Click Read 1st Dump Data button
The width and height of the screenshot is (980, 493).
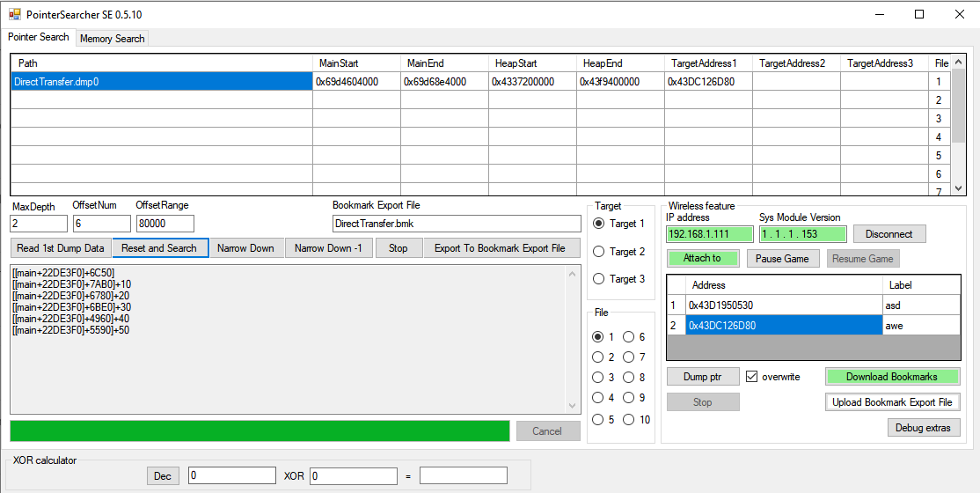61,247
